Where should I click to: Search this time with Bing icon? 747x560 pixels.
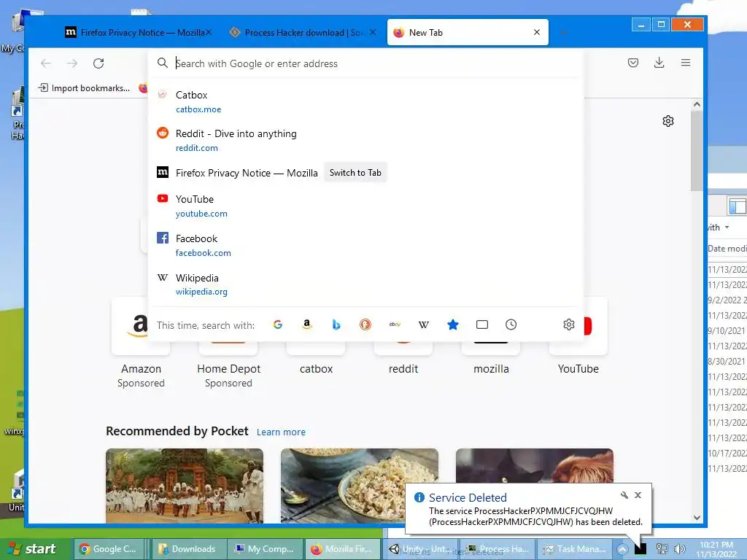(336, 324)
